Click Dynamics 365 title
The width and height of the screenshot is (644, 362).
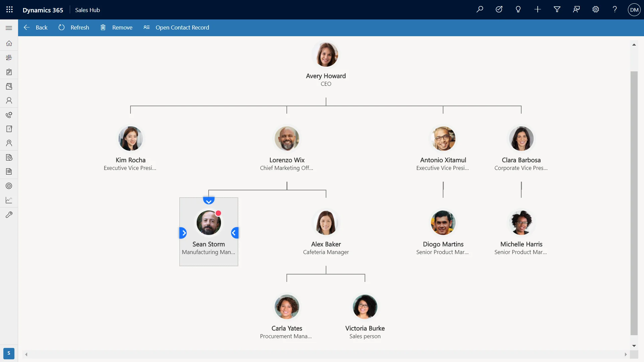click(x=43, y=10)
